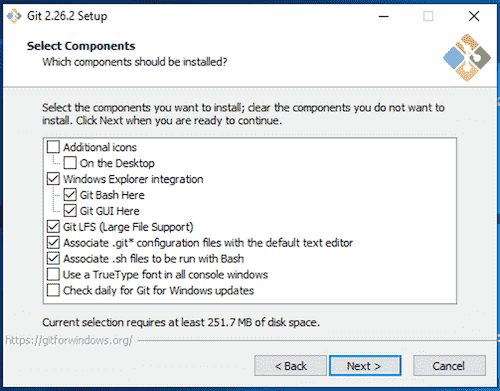Disable the Git Bash Here option
Viewport: 500px width, 391px height.
coord(70,195)
